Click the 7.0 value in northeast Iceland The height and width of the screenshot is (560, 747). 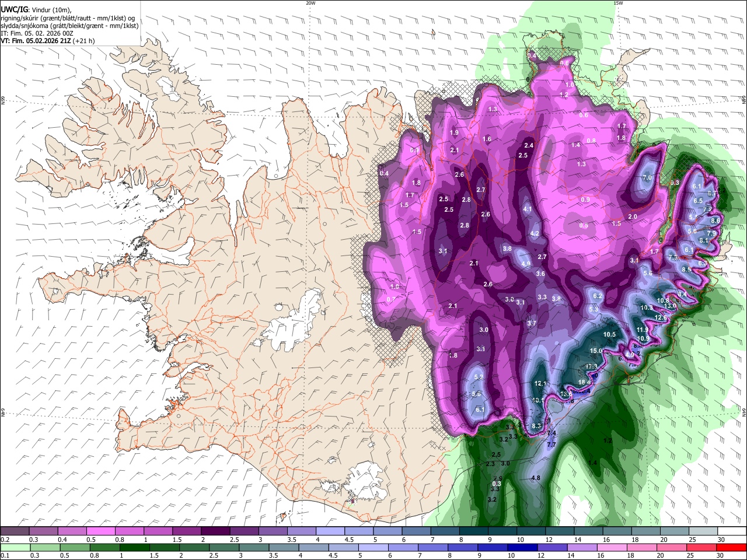pos(647,177)
